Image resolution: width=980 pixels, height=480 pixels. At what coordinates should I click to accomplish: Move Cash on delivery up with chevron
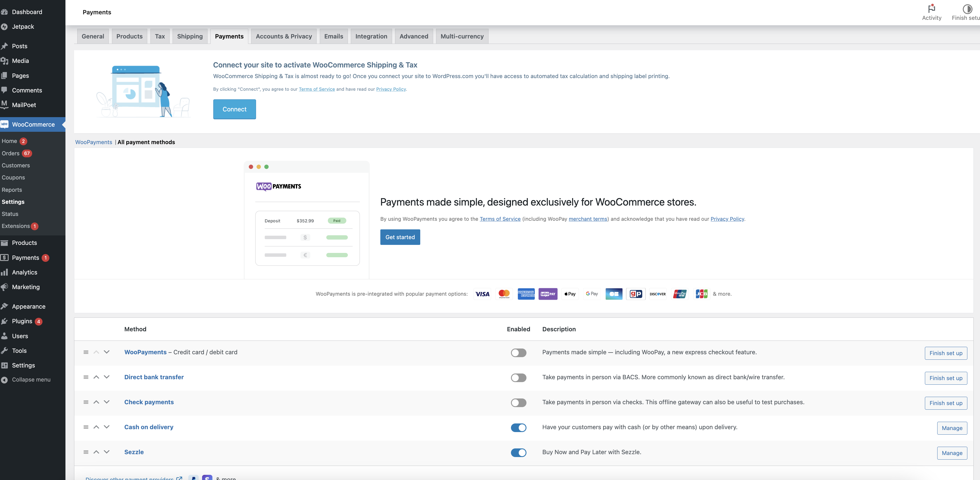point(96,427)
